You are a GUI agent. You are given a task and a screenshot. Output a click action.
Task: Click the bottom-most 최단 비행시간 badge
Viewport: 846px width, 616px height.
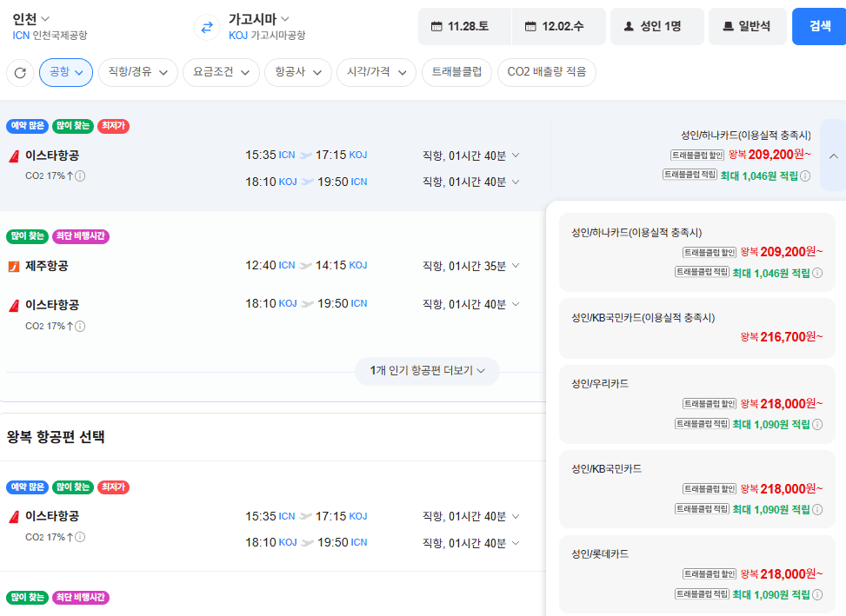click(x=80, y=598)
